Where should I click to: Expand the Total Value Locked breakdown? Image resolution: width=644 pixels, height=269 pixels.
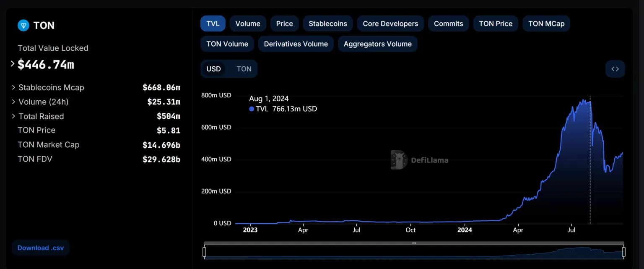point(13,64)
